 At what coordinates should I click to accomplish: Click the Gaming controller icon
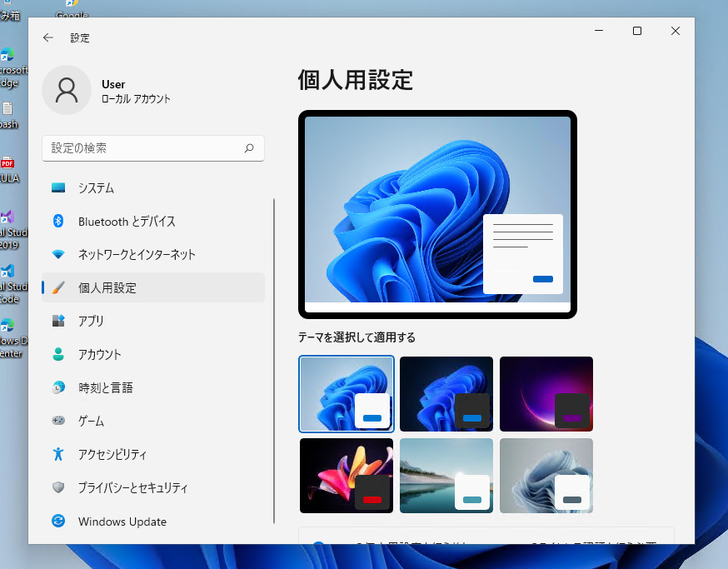(x=58, y=421)
